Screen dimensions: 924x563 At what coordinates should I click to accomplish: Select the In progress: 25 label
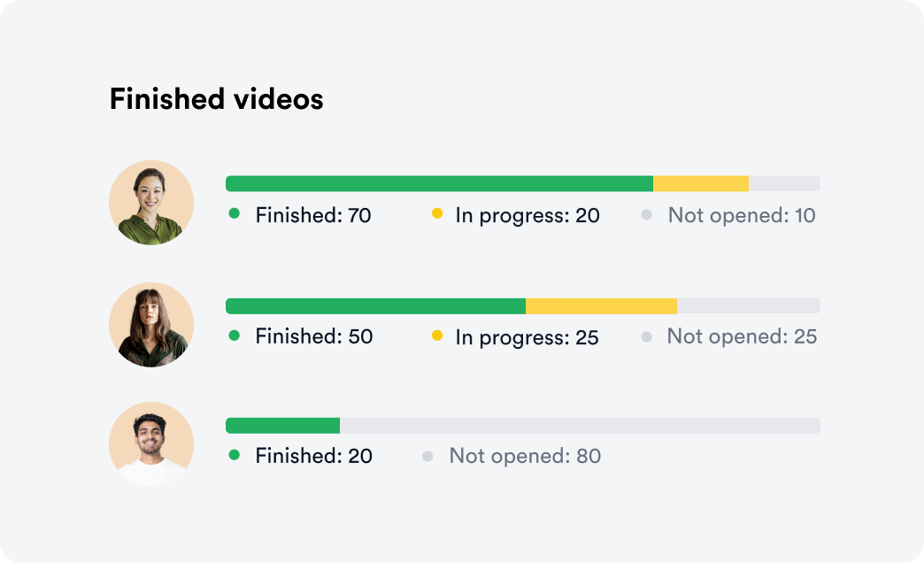point(527,338)
